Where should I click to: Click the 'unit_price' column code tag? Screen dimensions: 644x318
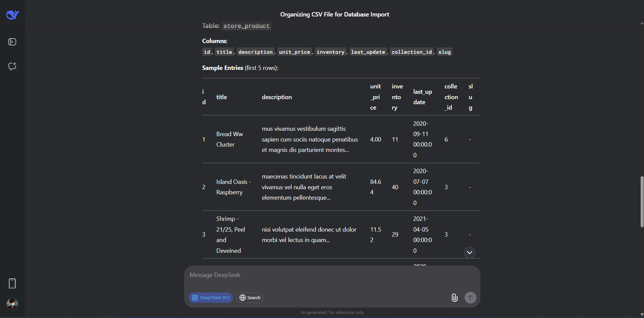click(295, 52)
